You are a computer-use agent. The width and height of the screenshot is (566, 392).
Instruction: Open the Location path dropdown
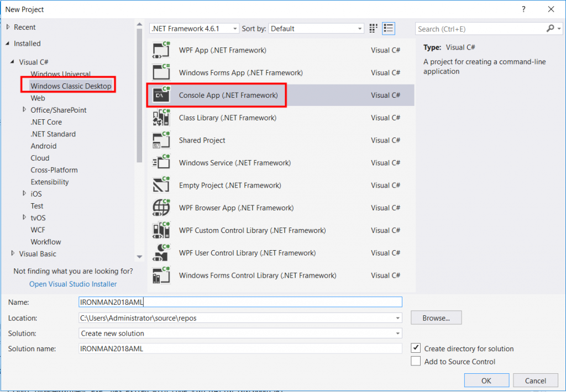[397, 318]
